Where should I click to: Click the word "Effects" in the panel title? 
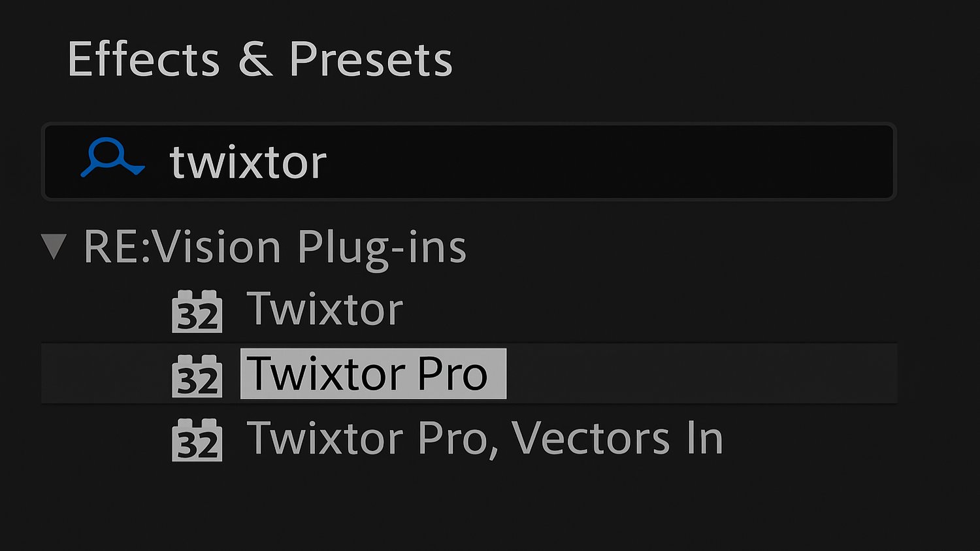click(x=143, y=59)
